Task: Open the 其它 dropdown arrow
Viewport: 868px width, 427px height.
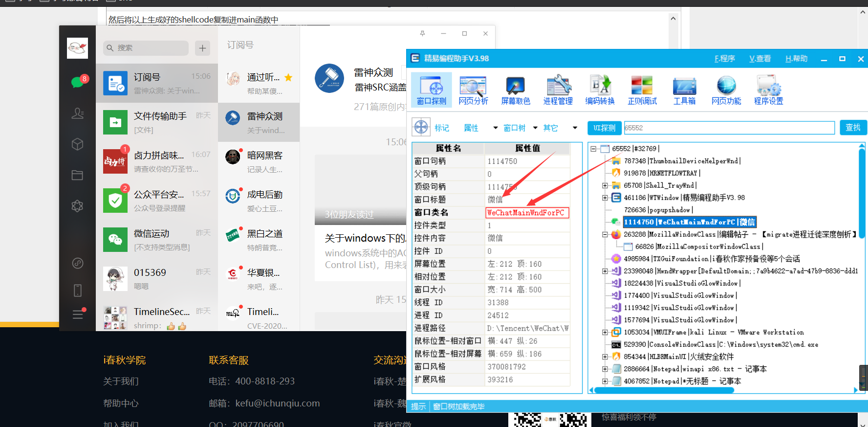Action: 575,128
